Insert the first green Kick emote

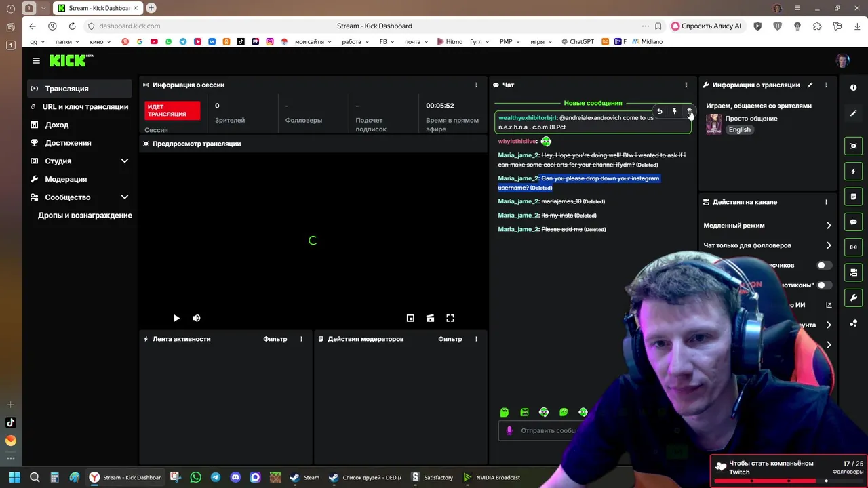504,412
